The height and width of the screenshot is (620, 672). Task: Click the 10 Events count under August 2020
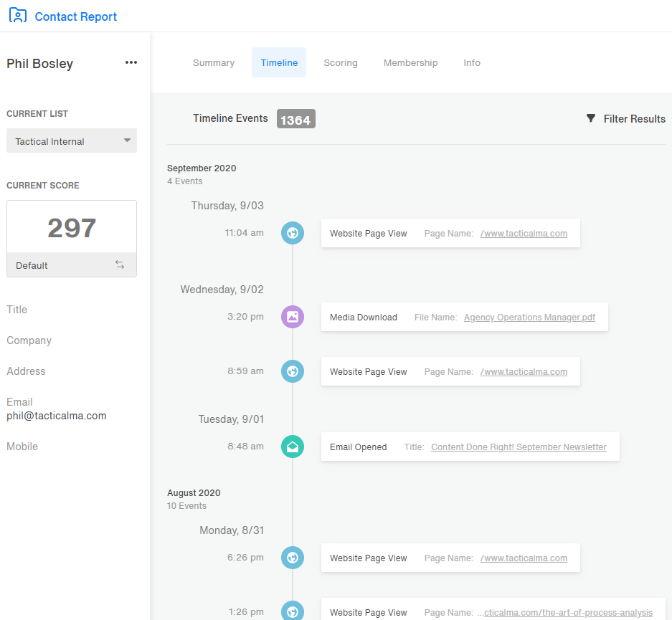pos(186,506)
